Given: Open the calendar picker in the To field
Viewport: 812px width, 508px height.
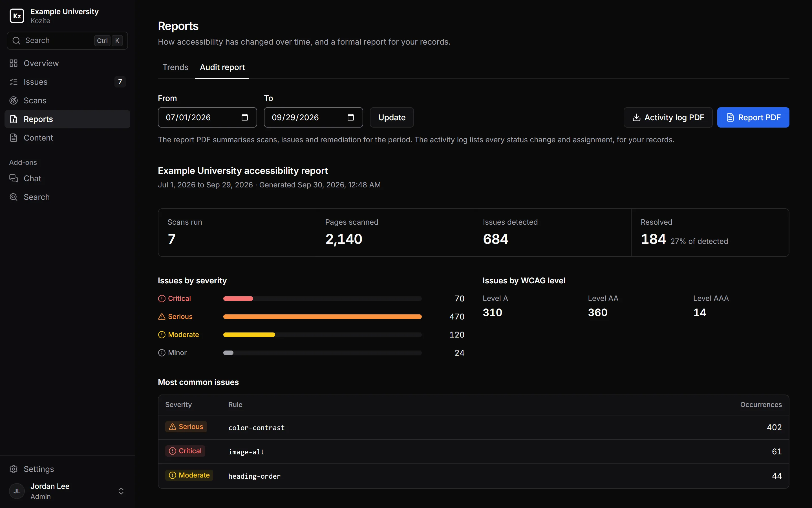Looking at the screenshot, I should pyautogui.click(x=351, y=117).
